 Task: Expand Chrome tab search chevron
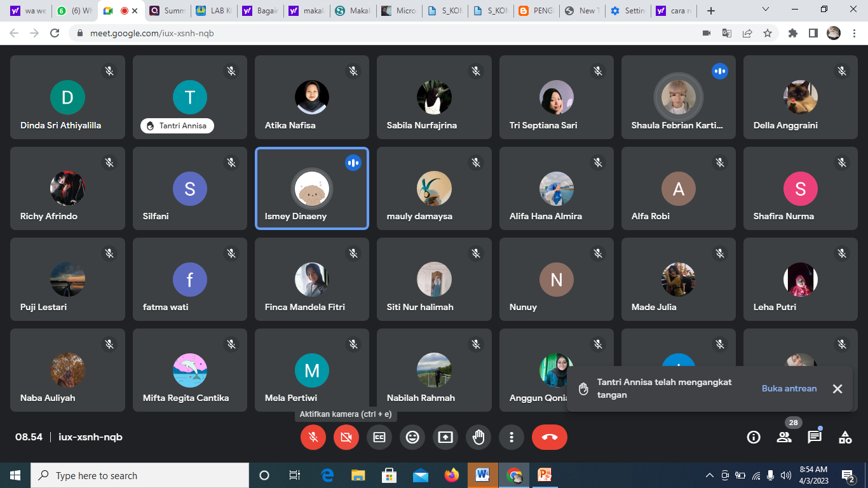[x=766, y=10]
